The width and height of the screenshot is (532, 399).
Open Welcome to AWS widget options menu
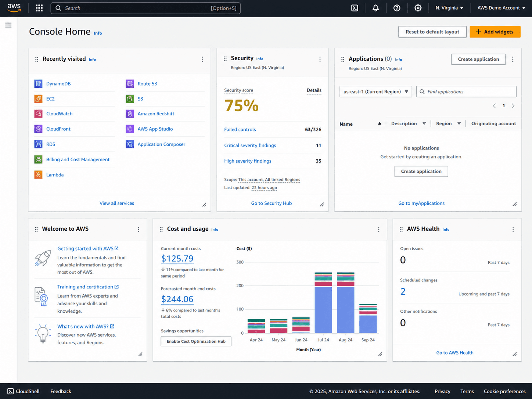click(139, 229)
